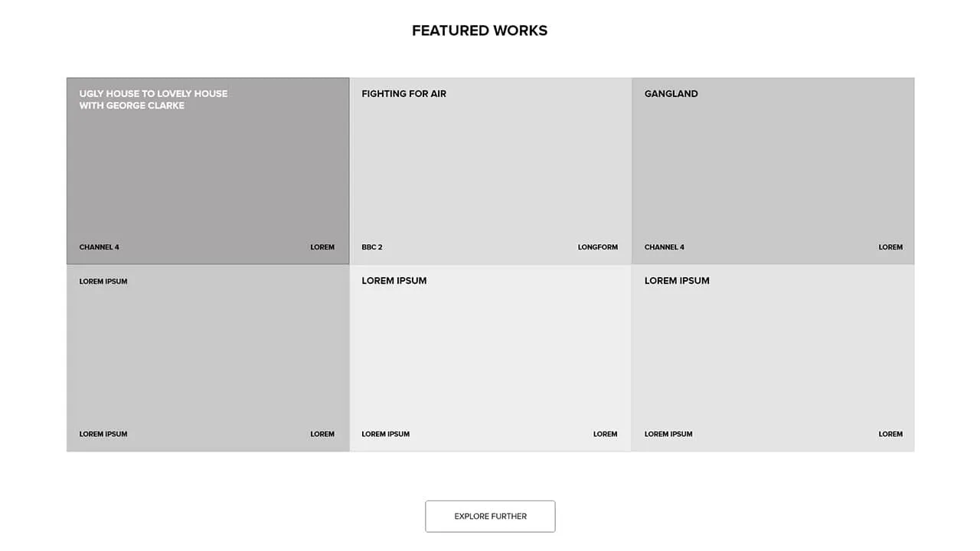
Task: Click Lorem Ipsum title of bottom-right card
Action: [677, 281]
